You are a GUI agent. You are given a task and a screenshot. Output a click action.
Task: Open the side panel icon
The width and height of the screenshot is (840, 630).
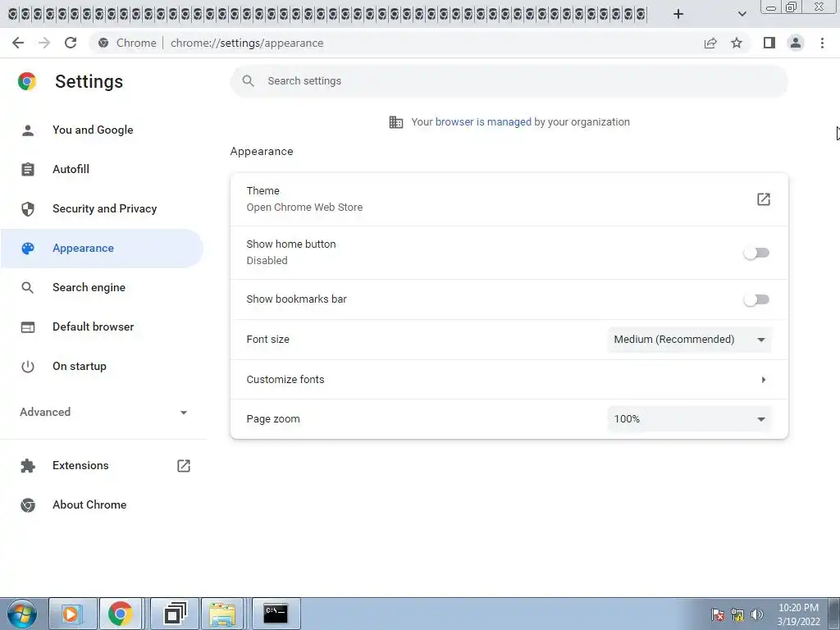tap(769, 43)
